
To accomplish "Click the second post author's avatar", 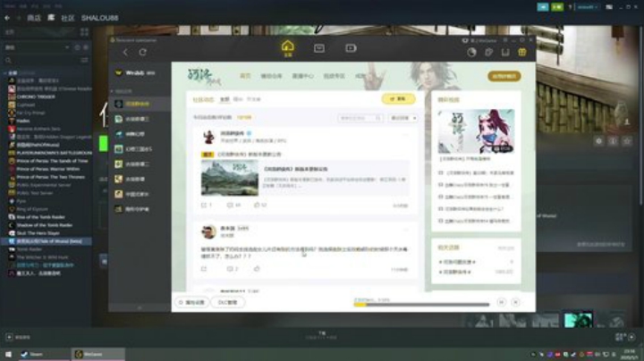I will (208, 231).
